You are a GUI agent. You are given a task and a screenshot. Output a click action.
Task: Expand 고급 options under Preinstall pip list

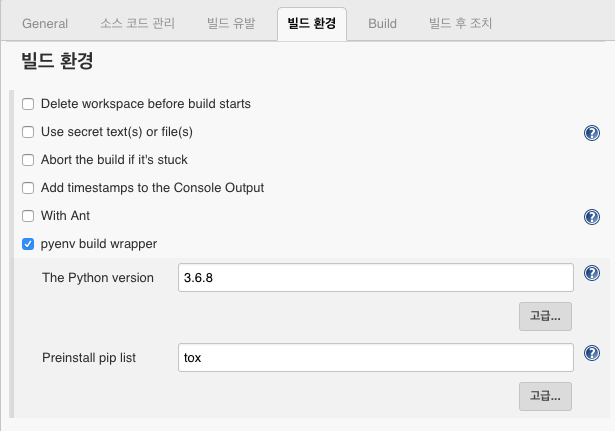click(545, 396)
